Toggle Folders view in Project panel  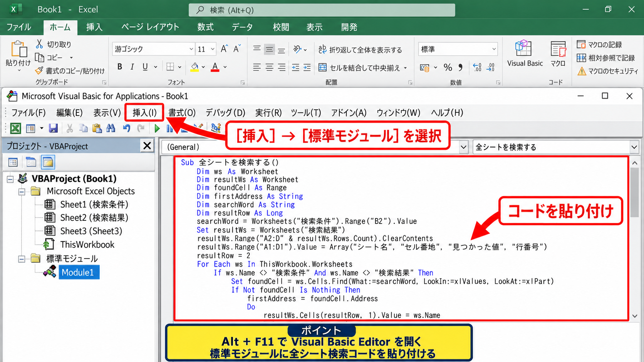click(48, 162)
